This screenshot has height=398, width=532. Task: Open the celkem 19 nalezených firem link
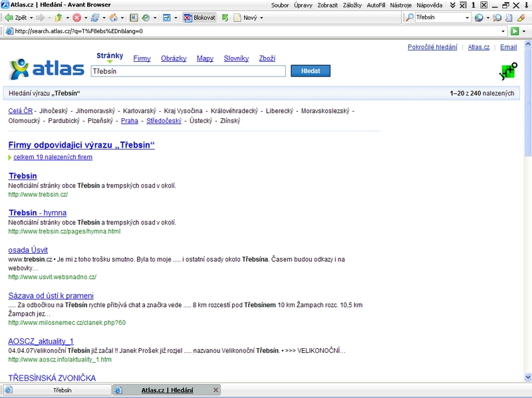pyautogui.click(x=53, y=157)
